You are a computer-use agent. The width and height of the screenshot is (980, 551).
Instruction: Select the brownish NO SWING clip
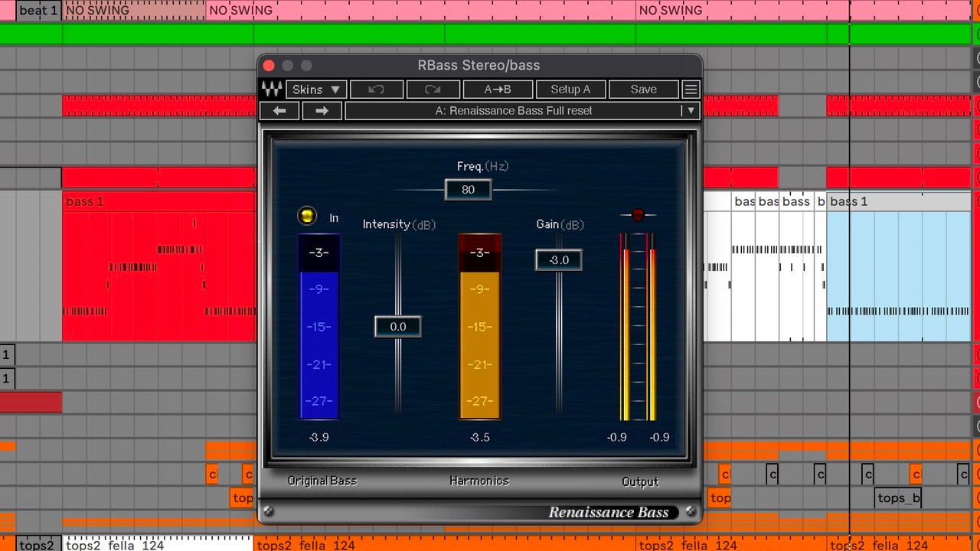(x=134, y=10)
